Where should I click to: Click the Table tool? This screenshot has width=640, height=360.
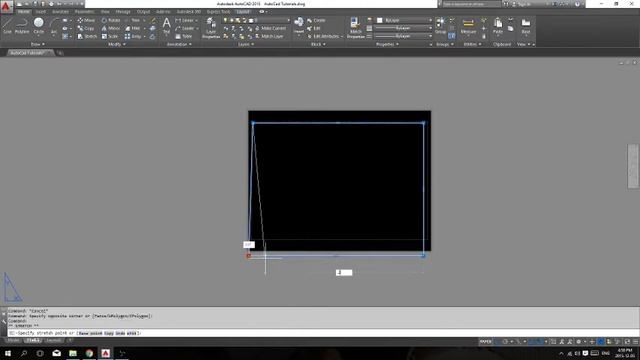coord(184,36)
